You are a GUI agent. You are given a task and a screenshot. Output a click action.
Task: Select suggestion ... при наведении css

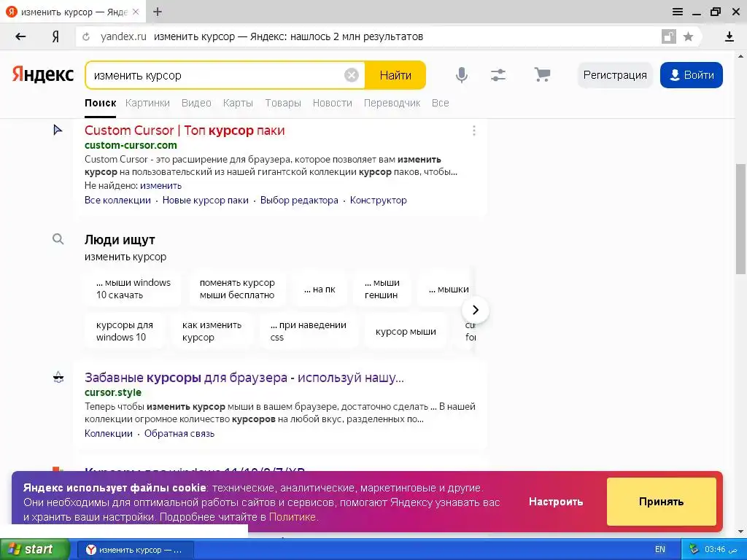click(x=309, y=331)
